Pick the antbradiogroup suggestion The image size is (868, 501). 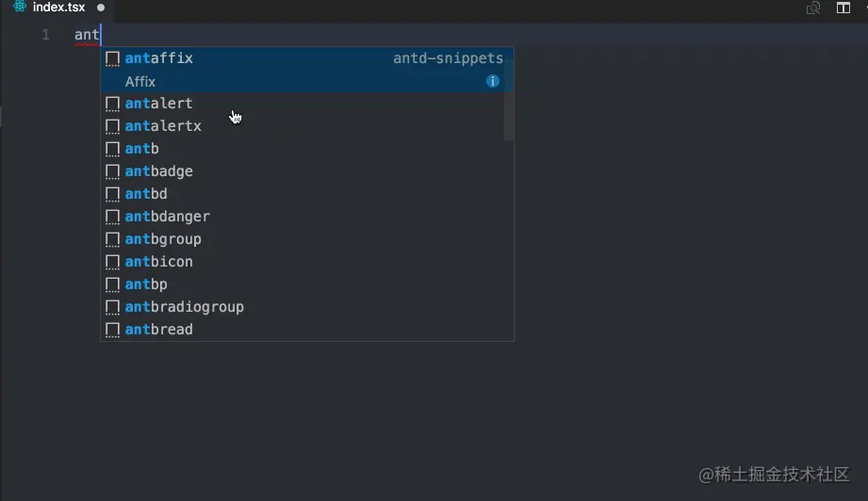[x=185, y=307]
